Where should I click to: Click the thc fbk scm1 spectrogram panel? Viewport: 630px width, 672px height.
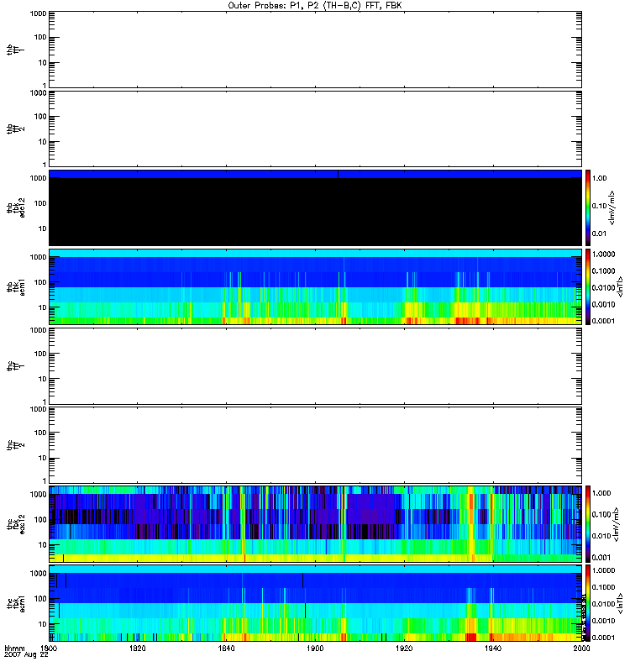click(x=315, y=603)
